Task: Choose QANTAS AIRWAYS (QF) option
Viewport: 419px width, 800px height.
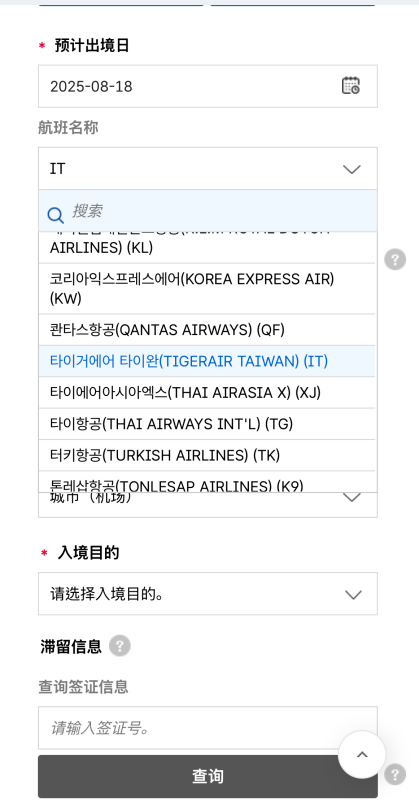Action: [x=207, y=330]
